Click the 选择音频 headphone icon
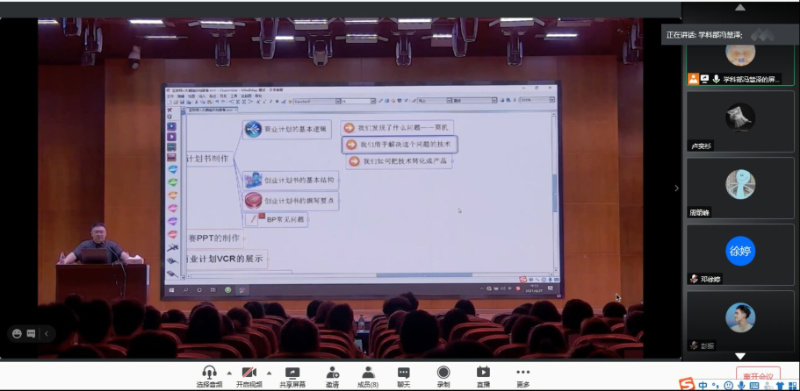 pos(209,372)
